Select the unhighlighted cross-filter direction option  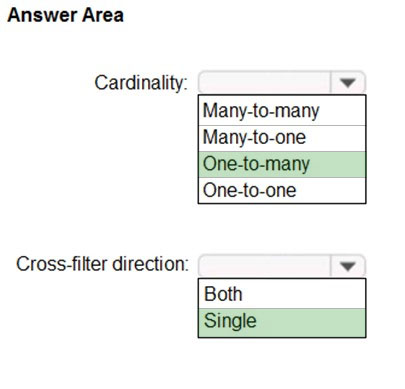pos(282,294)
